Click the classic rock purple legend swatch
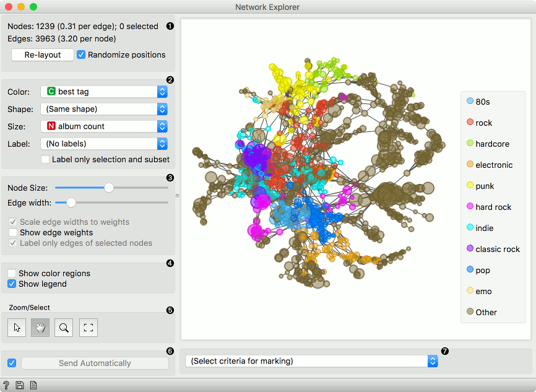The image size is (536, 392). (470, 248)
